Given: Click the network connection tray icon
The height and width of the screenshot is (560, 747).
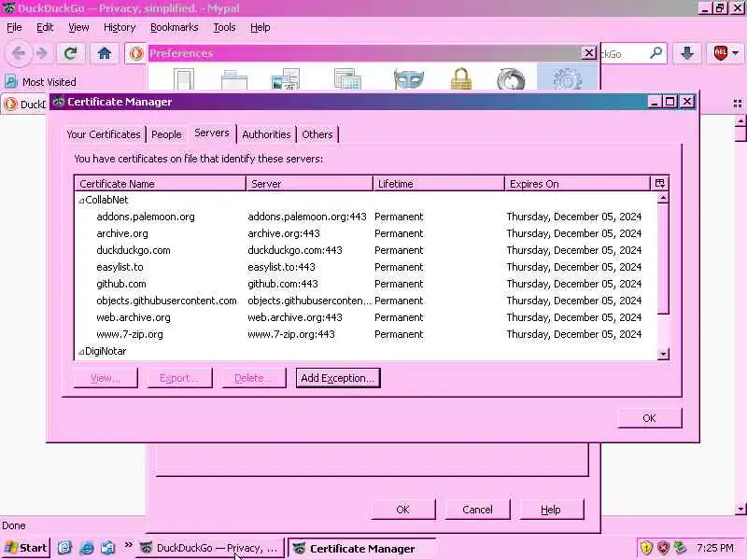Looking at the screenshot, I should (680, 548).
